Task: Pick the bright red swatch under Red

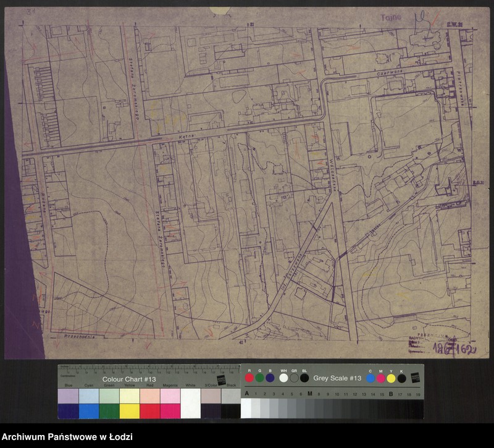Action: point(149,411)
